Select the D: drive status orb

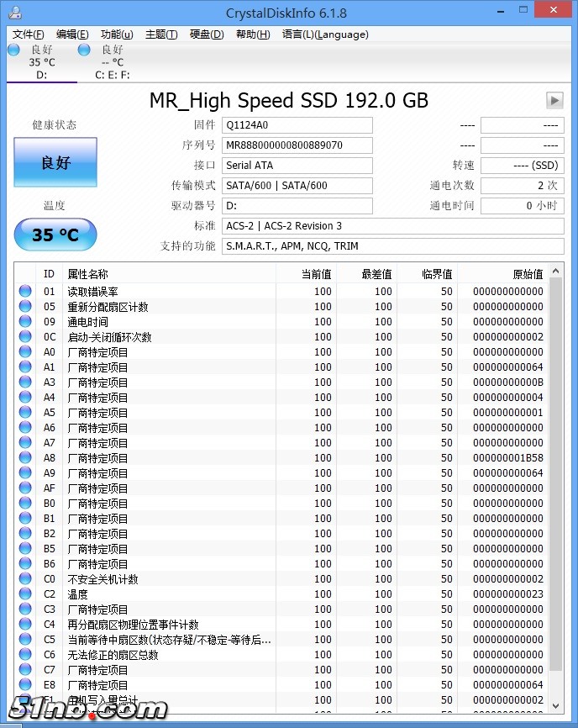[13, 50]
